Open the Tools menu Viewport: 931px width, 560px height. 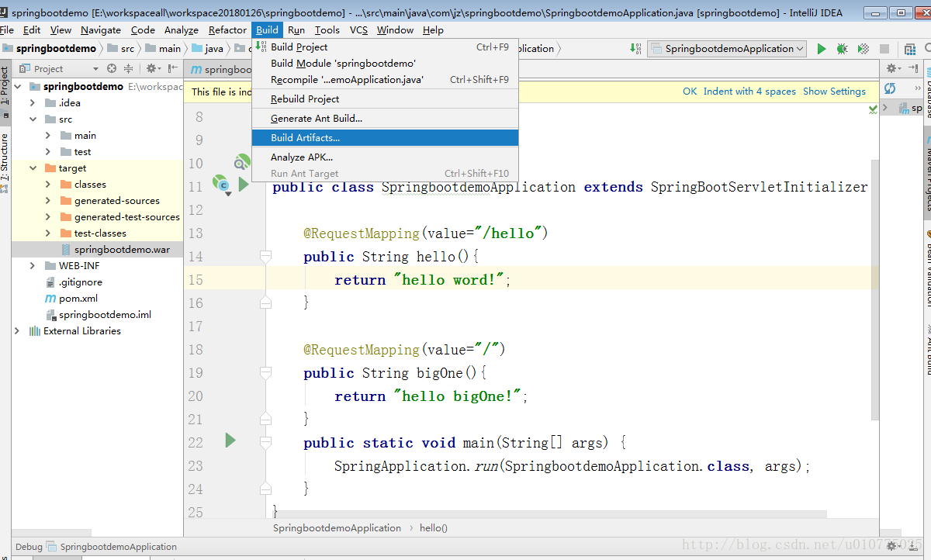pyautogui.click(x=327, y=30)
